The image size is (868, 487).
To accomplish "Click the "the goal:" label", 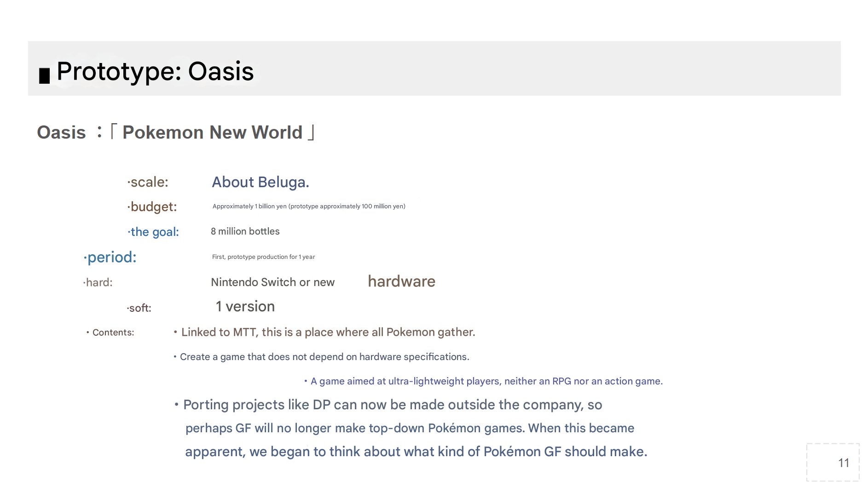I will tap(153, 232).
